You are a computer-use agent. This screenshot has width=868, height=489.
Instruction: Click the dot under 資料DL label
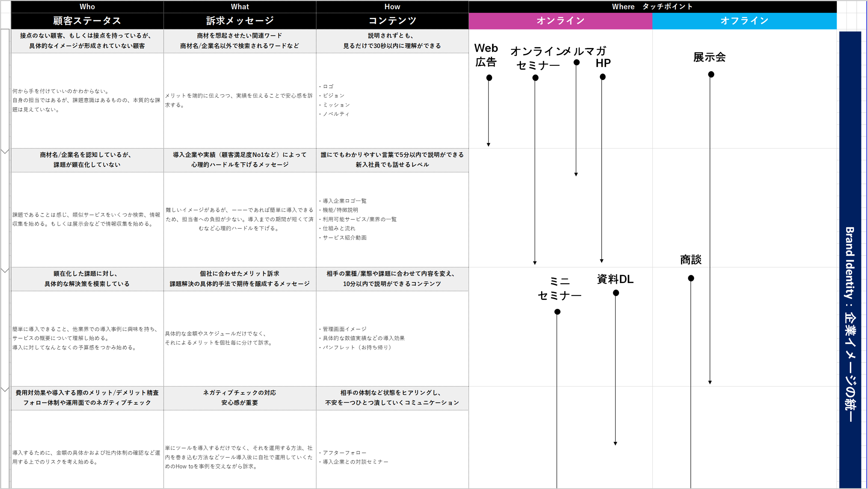616,293
